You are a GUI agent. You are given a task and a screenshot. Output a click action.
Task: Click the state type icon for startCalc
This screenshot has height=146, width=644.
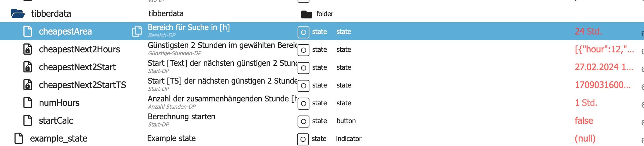pos(303,121)
